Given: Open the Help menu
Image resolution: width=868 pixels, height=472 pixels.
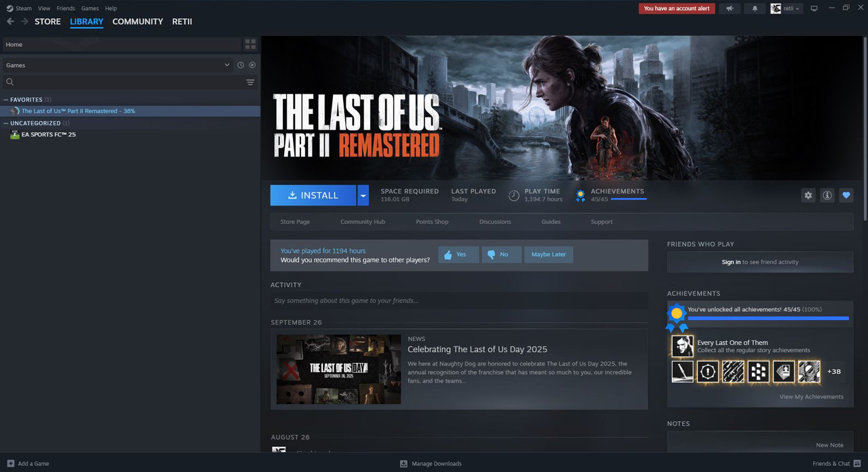Looking at the screenshot, I should pos(111,8).
